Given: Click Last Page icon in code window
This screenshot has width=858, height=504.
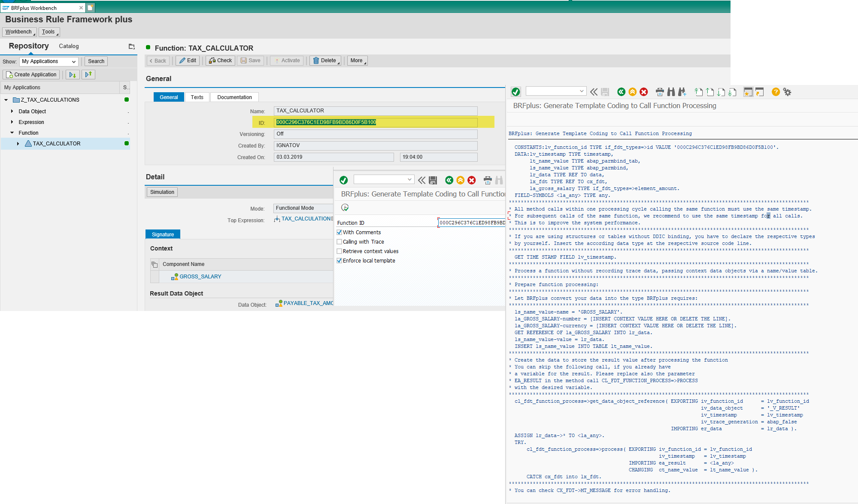Looking at the screenshot, I should (732, 92).
